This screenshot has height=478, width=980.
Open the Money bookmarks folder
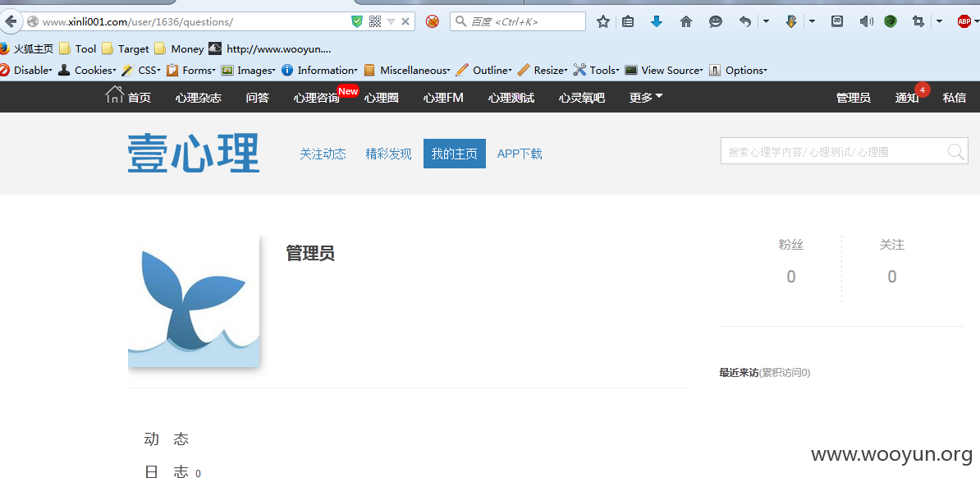180,48
